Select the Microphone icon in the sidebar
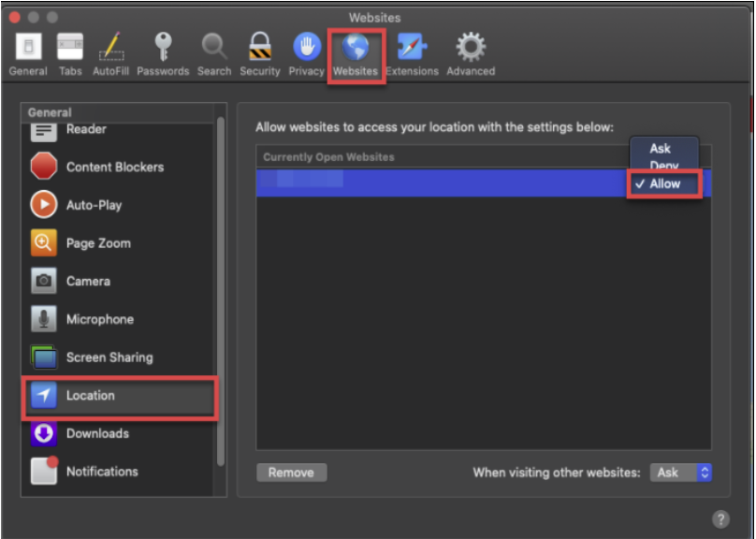 (x=43, y=319)
